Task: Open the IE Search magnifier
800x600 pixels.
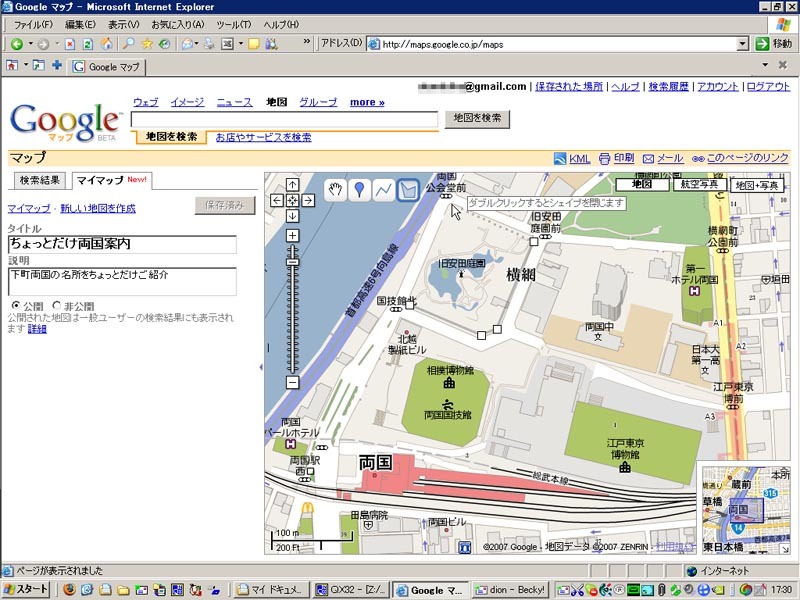Action: point(129,44)
